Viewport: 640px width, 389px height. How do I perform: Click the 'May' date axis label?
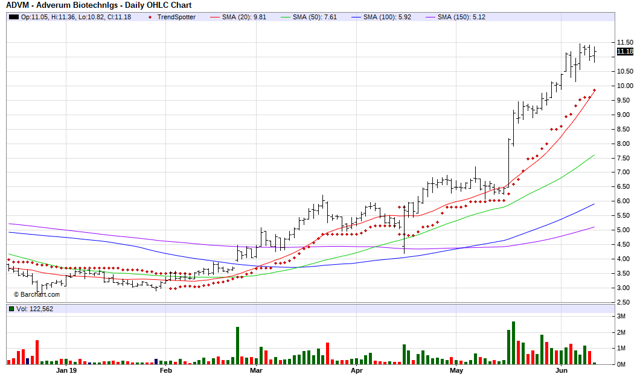coord(456,371)
